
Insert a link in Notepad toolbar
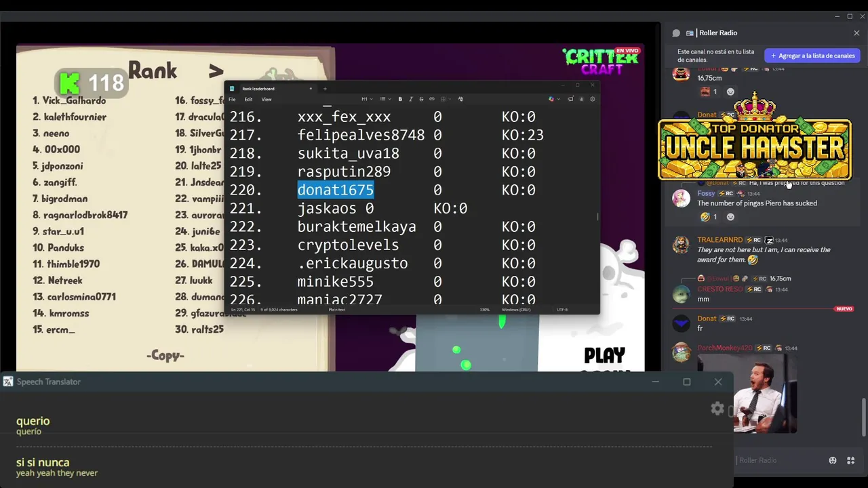click(432, 99)
